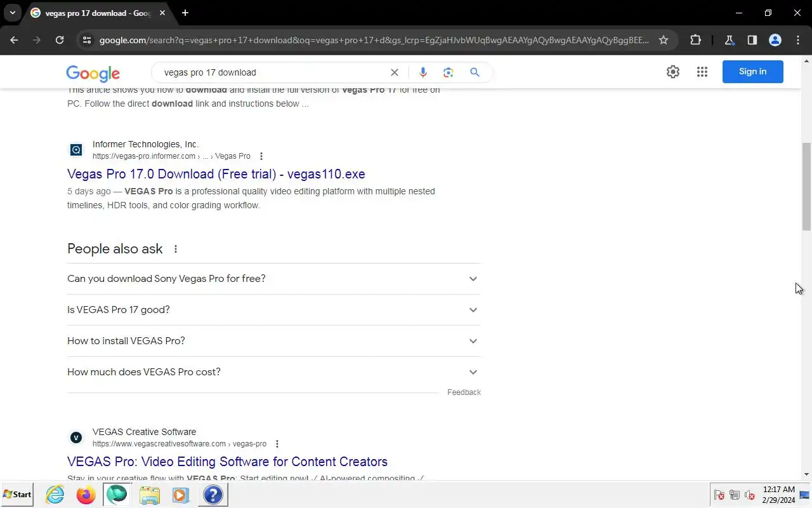This screenshot has width=812, height=508.
Task: Click the network tray icon
Action: (735, 495)
